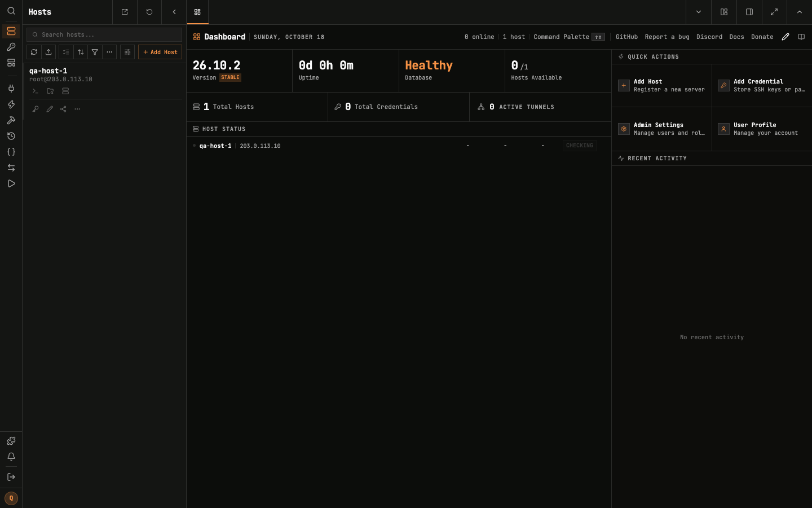Open the book view icon in dashboard header
The image size is (812, 508).
801,37
